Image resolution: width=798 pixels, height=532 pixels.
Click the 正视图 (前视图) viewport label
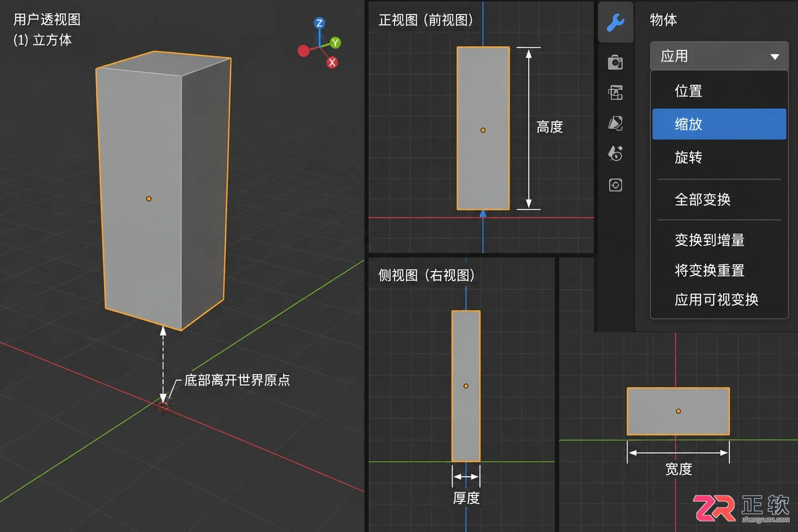[426, 20]
